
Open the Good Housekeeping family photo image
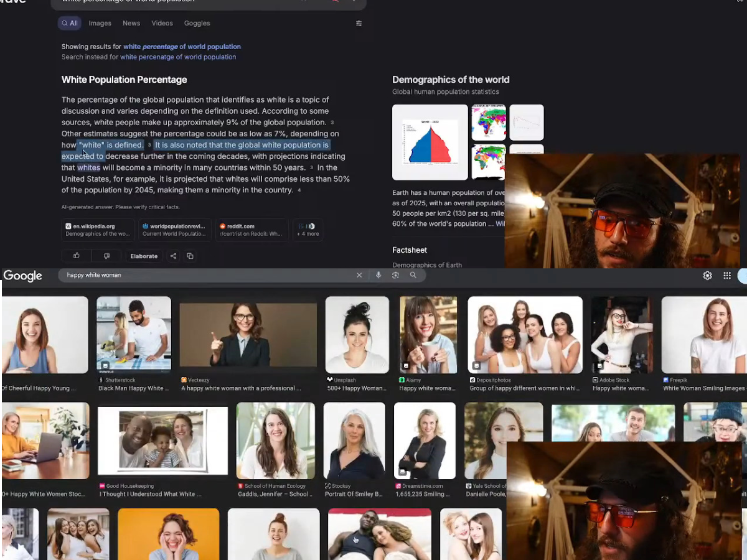pyautogui.click(x=163, y=441)
